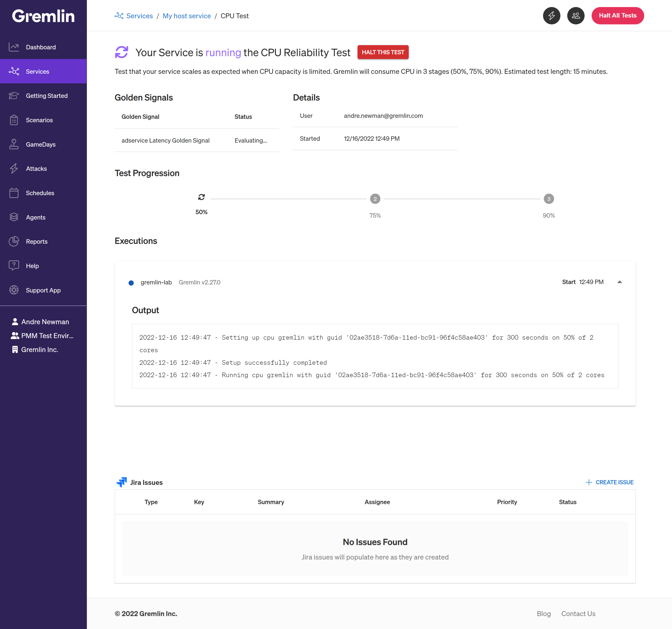Click the Attacks lightning bolt sidebar icon

click(14, 168)
